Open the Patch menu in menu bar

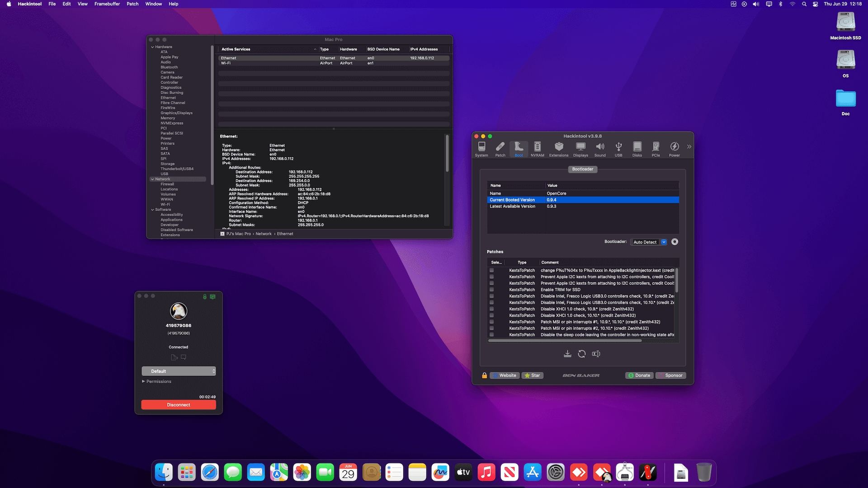(x=132, y=4)
